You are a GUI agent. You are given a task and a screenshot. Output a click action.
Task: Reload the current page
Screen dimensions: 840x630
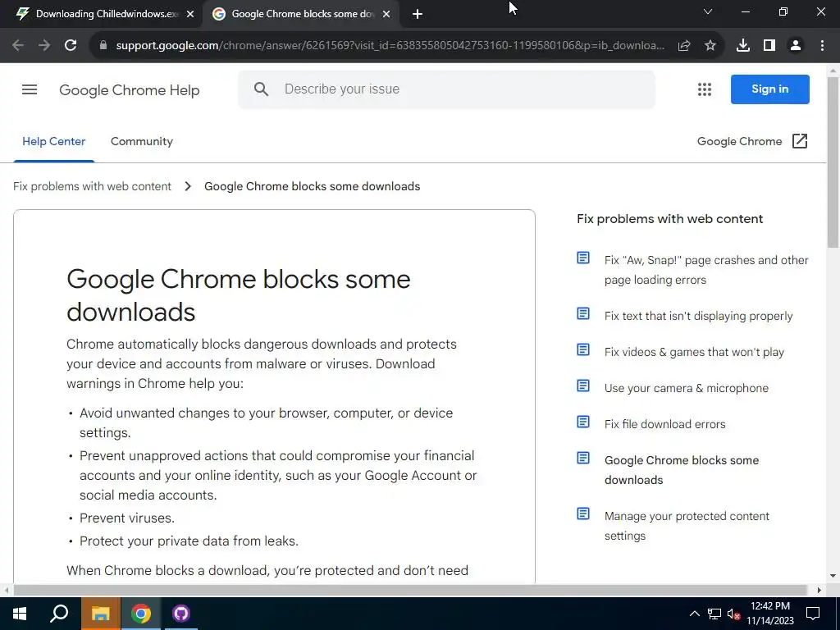pos(71,46)
